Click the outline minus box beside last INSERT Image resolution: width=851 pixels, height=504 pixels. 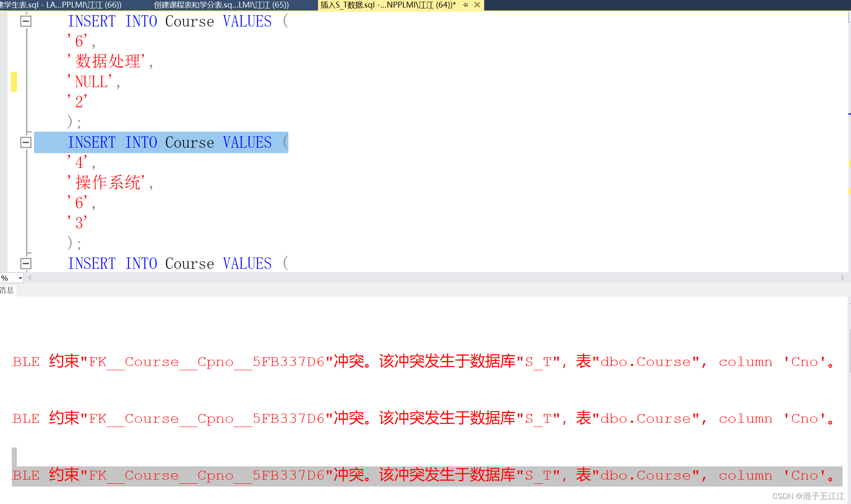26,263
